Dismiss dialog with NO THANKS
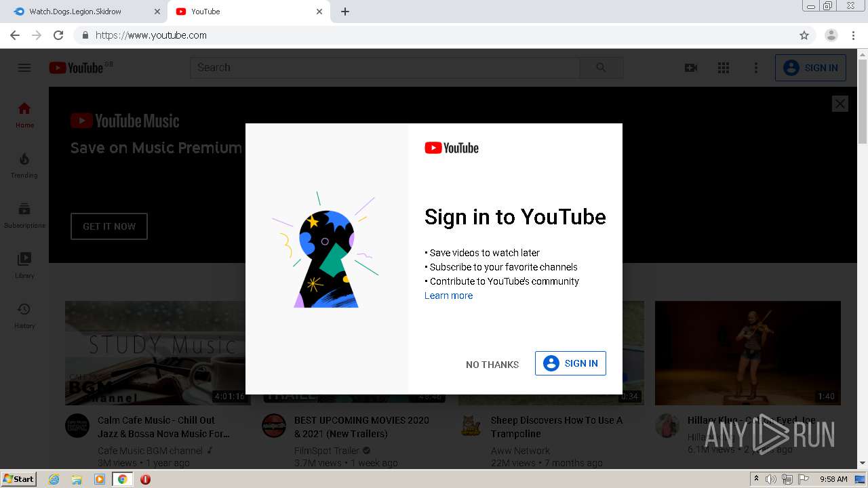This screenshot has width=868, height=488. [492, 365]
